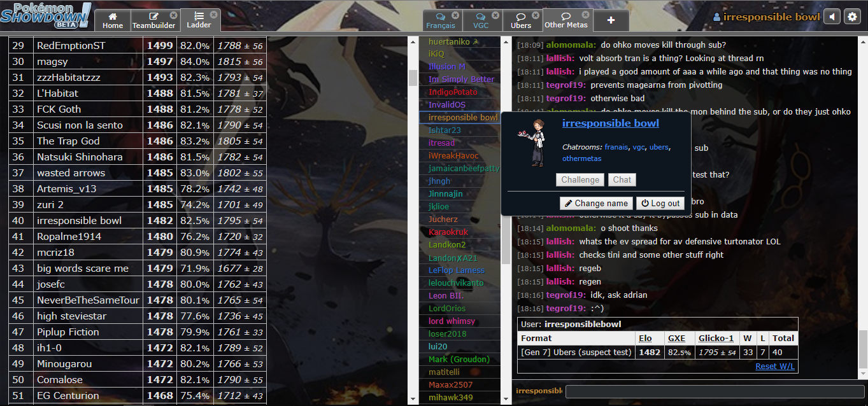
Task: Click the Change name button
Action: (595, 204)
